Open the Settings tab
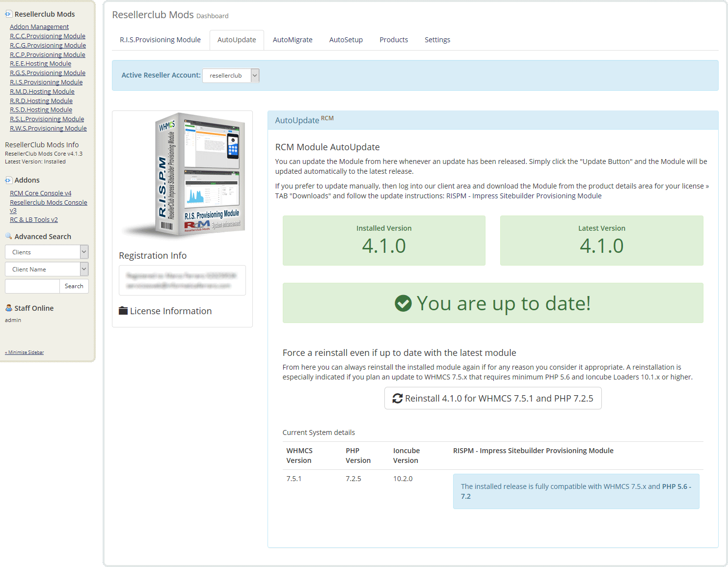Image resolution: width=728 pixels, height=567 pixels. click(437, 40)
